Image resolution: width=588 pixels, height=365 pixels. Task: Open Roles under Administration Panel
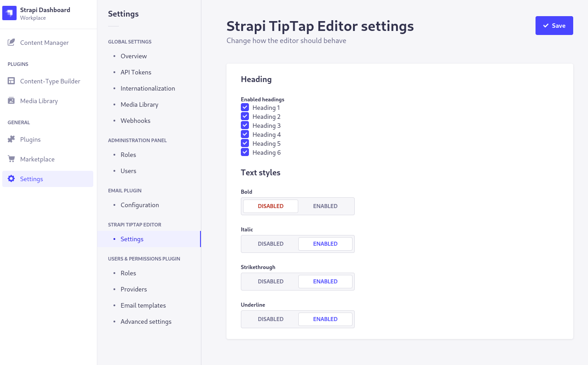pos(128,155)
